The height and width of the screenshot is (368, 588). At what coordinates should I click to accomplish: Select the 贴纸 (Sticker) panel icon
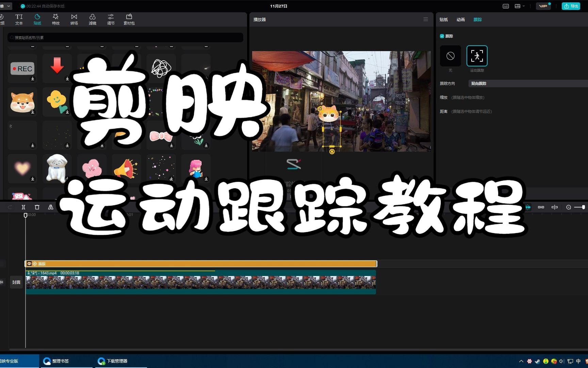point(37,19)
